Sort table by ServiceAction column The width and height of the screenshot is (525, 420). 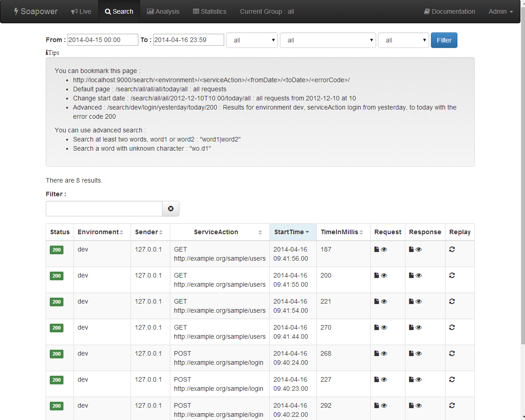pos(220,232)
